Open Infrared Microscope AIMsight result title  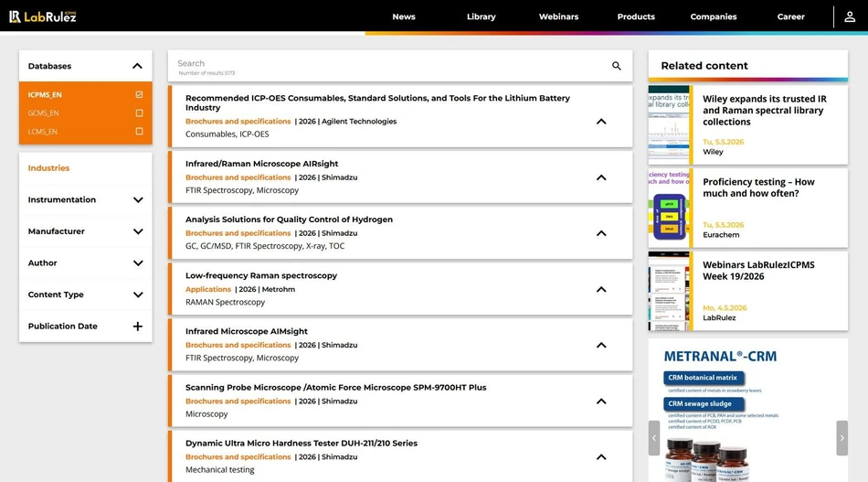[x=247, y=331]
